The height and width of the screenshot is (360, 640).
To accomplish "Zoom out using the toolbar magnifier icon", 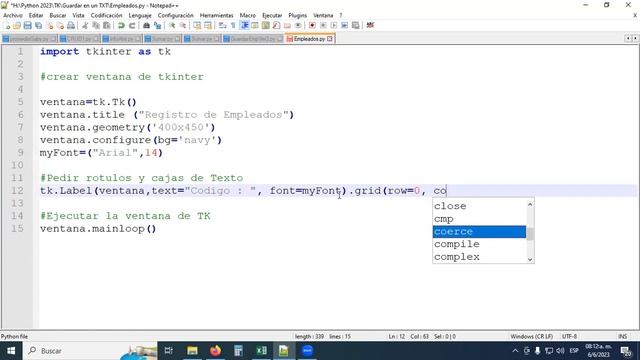I will [183, 25].
